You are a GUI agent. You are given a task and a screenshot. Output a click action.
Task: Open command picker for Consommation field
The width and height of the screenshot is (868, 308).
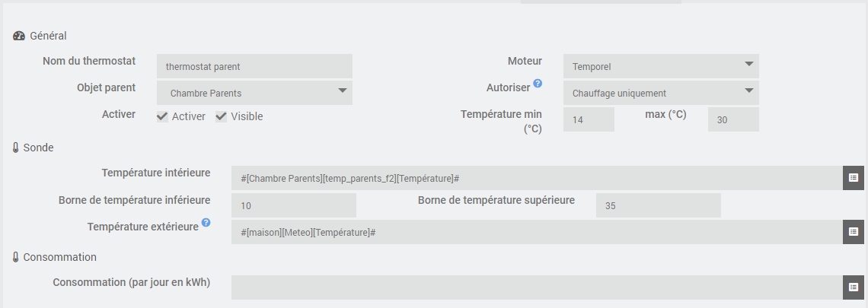(x=853, y=287)
